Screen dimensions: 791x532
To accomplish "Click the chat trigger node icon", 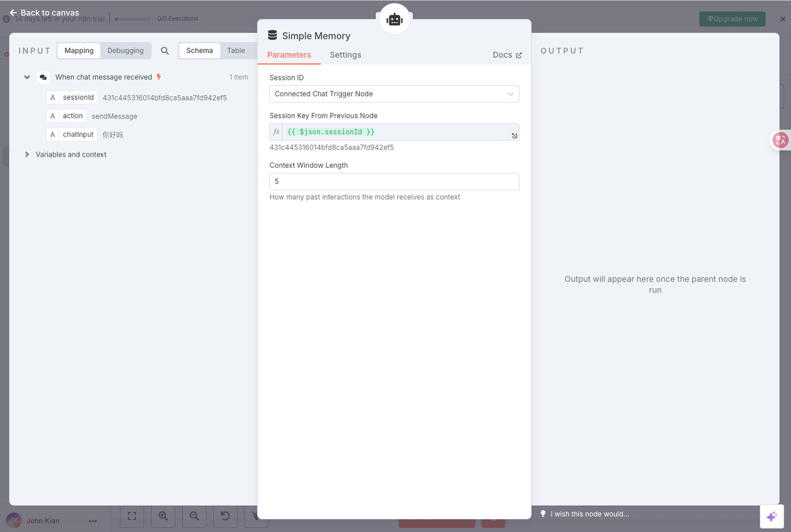I will pos(43,77).
